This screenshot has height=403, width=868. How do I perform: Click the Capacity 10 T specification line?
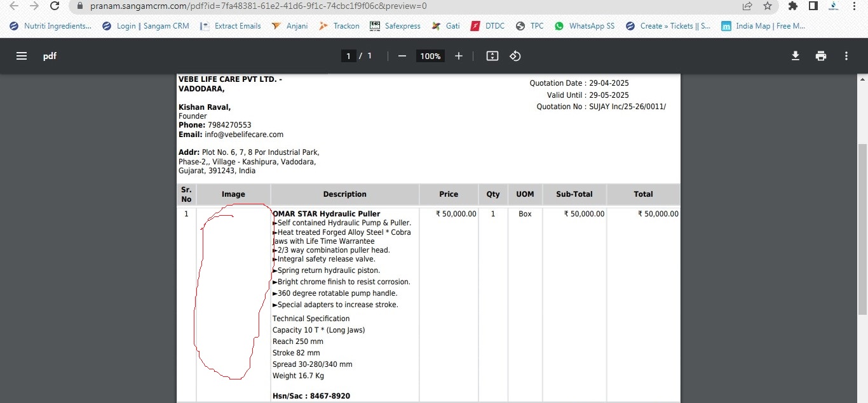pos(319,330)
